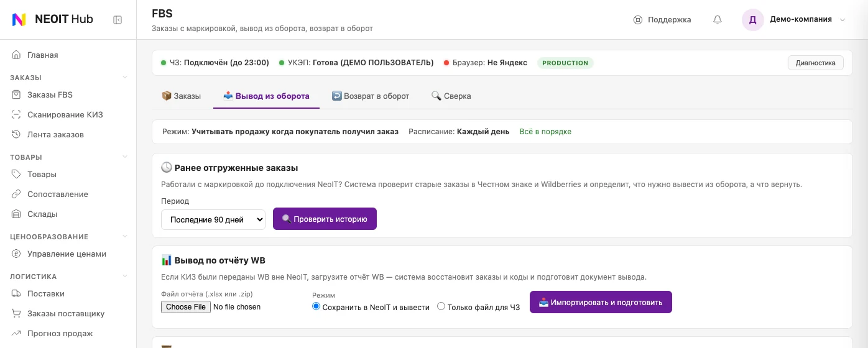Open Поддержка link in header
Viewport: 868px width, 348px height.
point(662,19)
